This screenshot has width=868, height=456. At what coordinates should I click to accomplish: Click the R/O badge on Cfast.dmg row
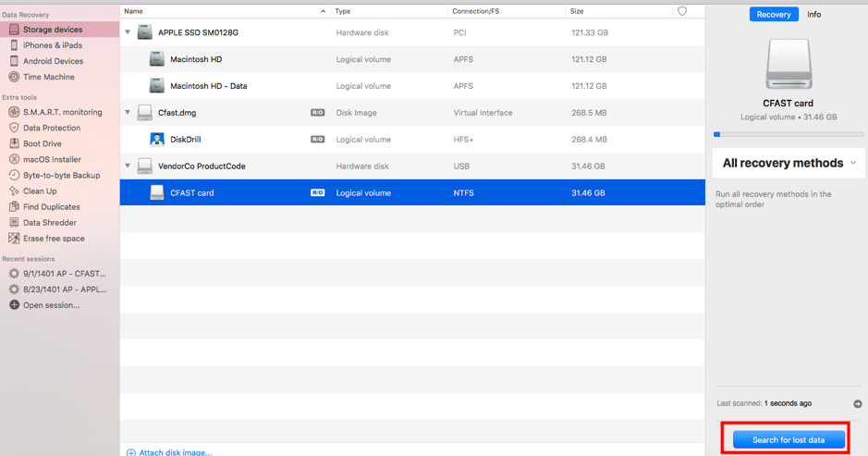pos(317,113)
